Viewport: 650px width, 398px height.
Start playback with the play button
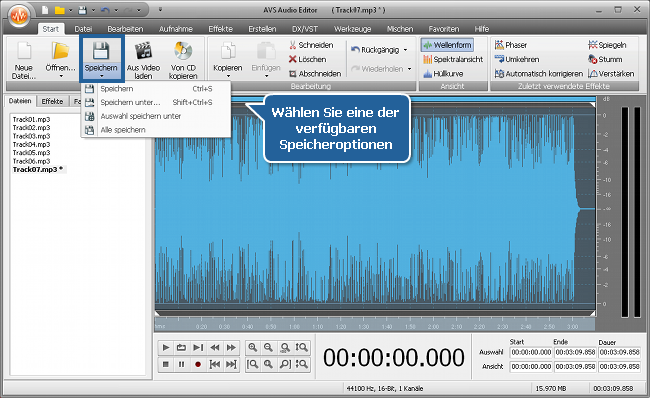click(165, 347)
